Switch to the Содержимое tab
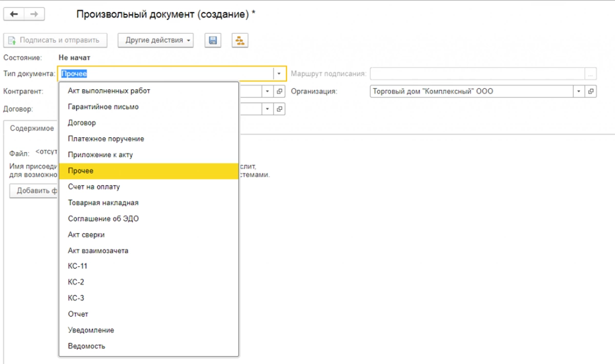This screenshot has width=615, height=364. pyautogui.click(x=32, y=129)
